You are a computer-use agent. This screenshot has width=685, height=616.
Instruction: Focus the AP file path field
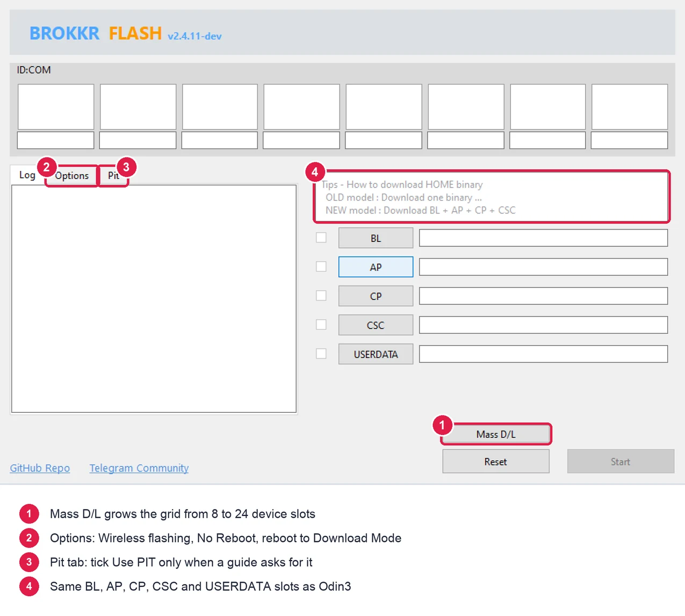(543, 267)
